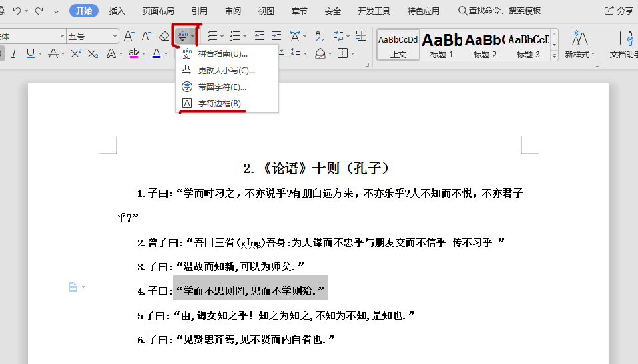Click the document title 《论语》十则
The width and height of the screenshot is (638, 364).
(316, 168)
